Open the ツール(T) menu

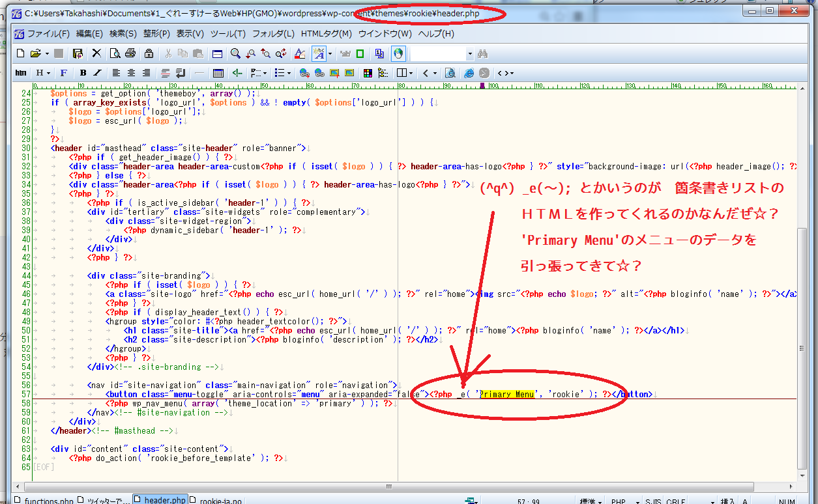[227, 33]
